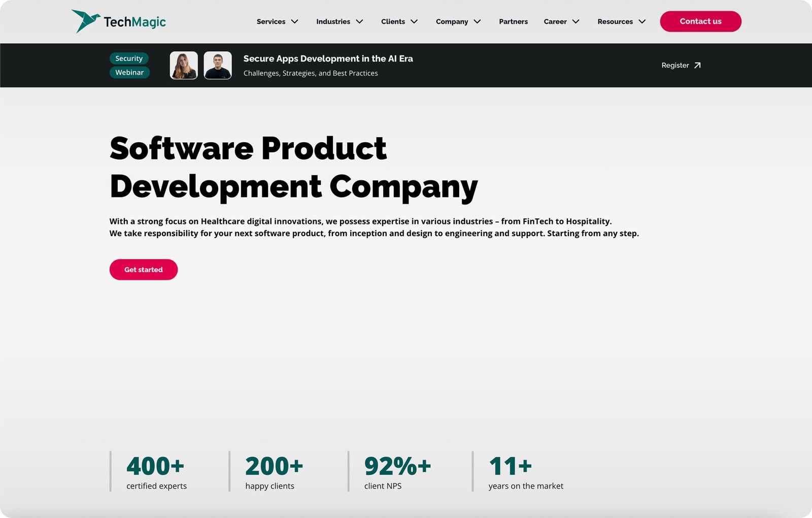This screenshot has width=812, height=518.
Task: Expand the Clients dropdown chevron
Action: pos(414,22)
